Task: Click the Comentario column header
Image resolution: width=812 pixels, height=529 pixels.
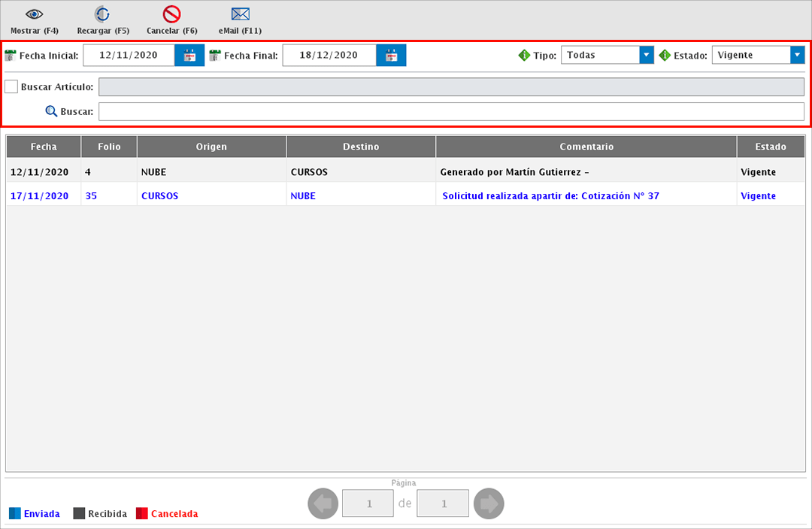Action: (586, 147)
